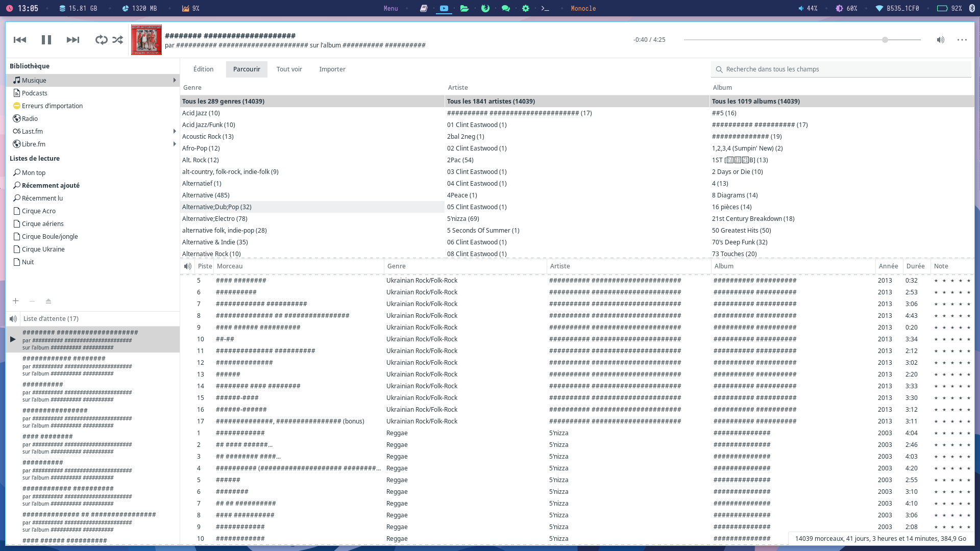Click the song progress slider

pos(801,40)
